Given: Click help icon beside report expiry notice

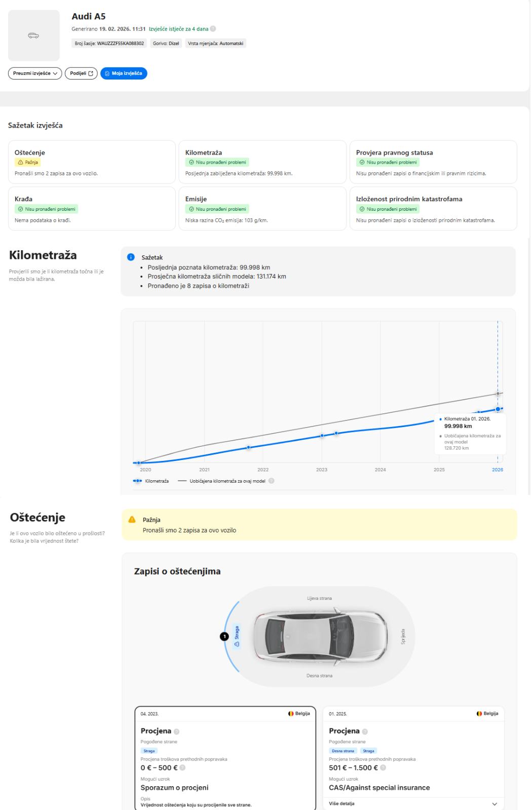Looking at the screenshot, I should pyautogui.click(x=213, y=29).
